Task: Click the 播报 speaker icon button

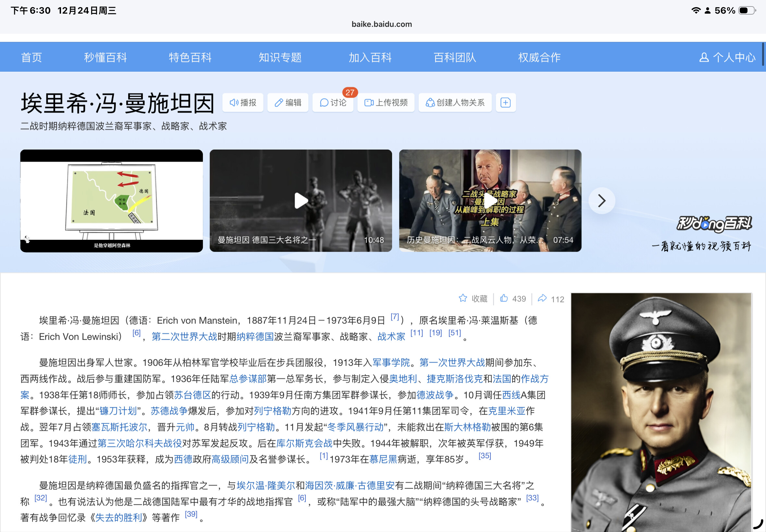Action: (x=243, y=103)
